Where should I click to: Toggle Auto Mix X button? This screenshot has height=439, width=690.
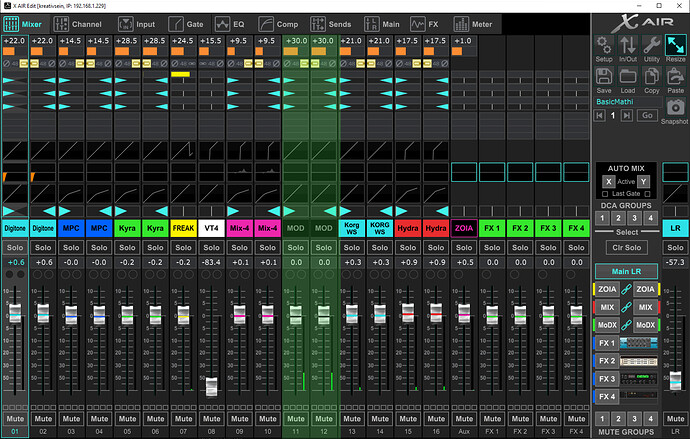coord(609,182)
